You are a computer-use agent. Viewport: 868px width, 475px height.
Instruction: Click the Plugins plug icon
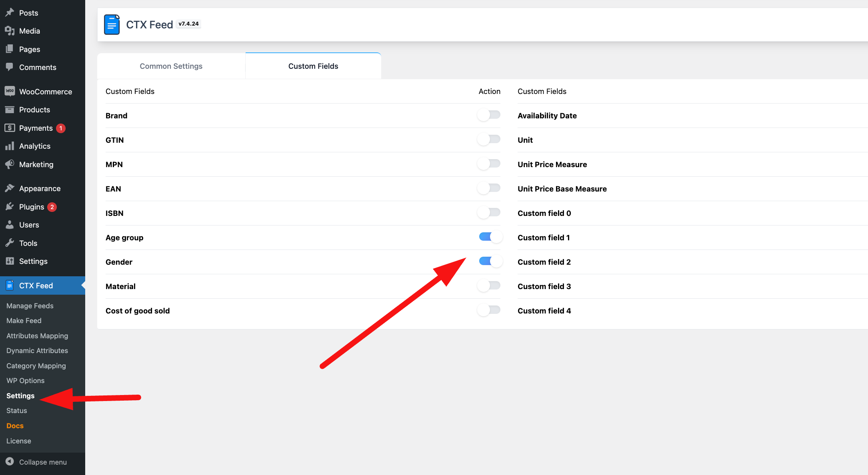pyautogui.click(x=10, y=207)
